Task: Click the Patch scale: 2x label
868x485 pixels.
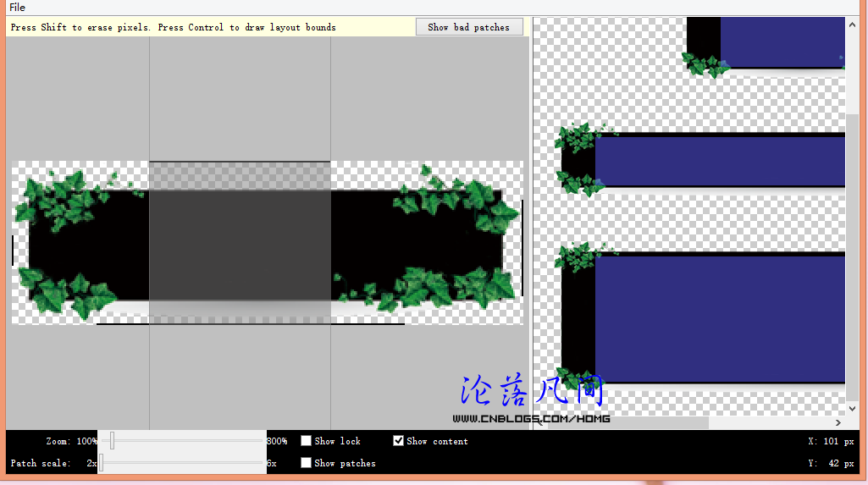Action: pos(53,464)
